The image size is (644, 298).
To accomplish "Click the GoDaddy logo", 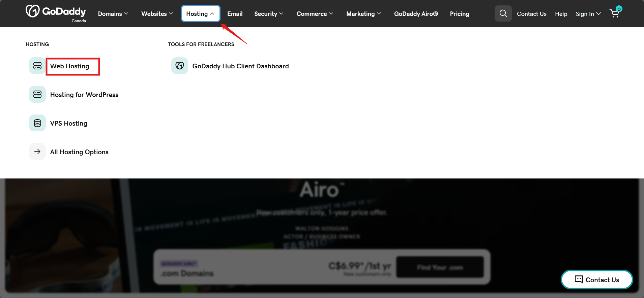I will tap(56, 13).
